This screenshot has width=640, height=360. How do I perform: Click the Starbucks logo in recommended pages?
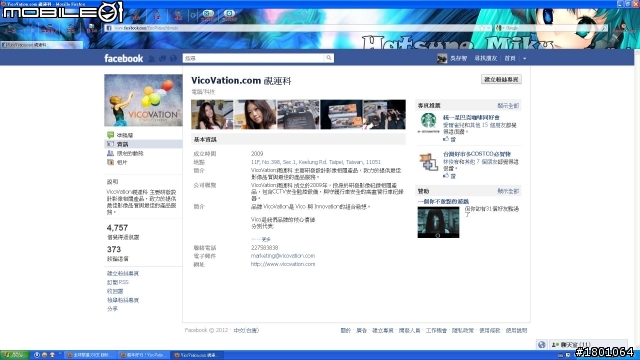click(x=428, y=123)
